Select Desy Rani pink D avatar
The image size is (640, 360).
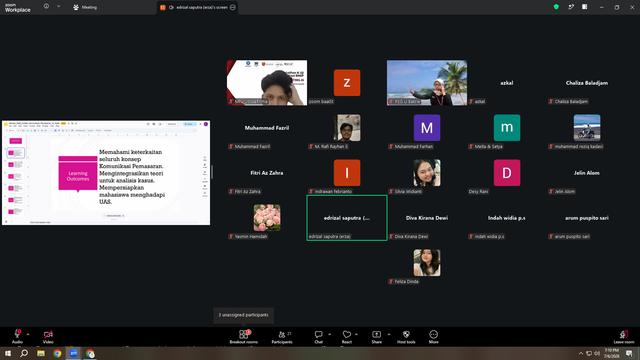pos(507,173)
